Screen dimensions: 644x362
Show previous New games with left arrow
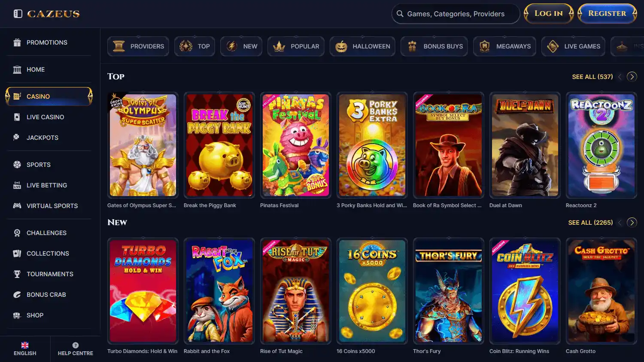(620, 223)
